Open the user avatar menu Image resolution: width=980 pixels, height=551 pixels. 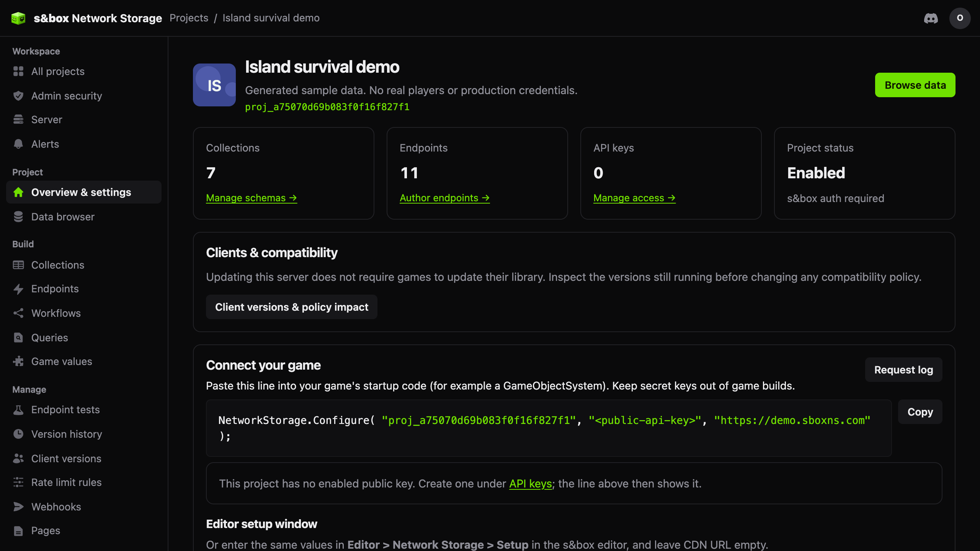tap(960, 18)
